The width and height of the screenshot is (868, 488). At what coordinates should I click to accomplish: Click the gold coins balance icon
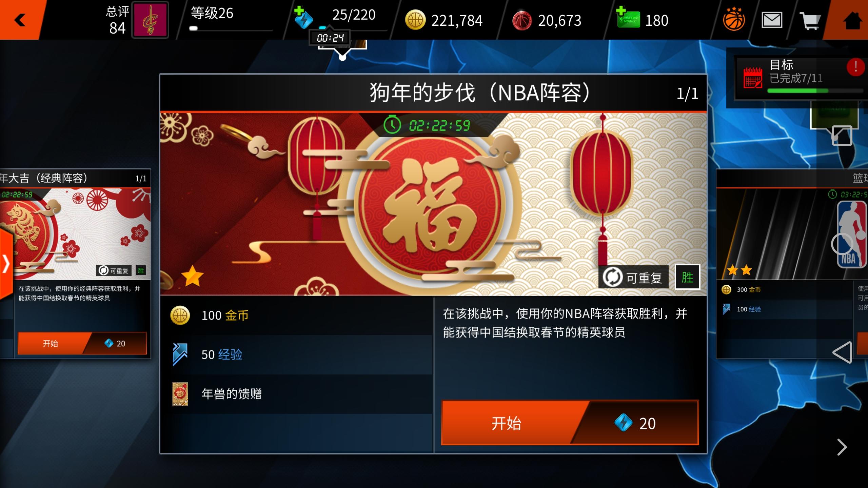[x=415, y=20]
